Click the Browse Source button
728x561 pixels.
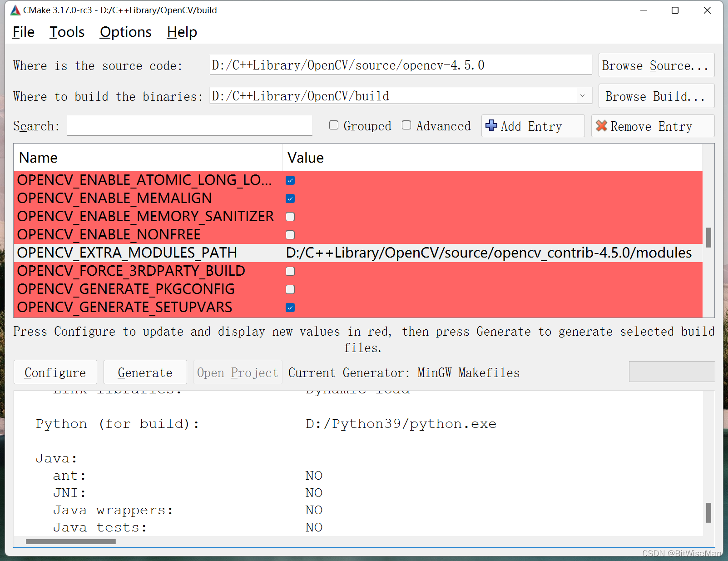click(x=656, y=65)
